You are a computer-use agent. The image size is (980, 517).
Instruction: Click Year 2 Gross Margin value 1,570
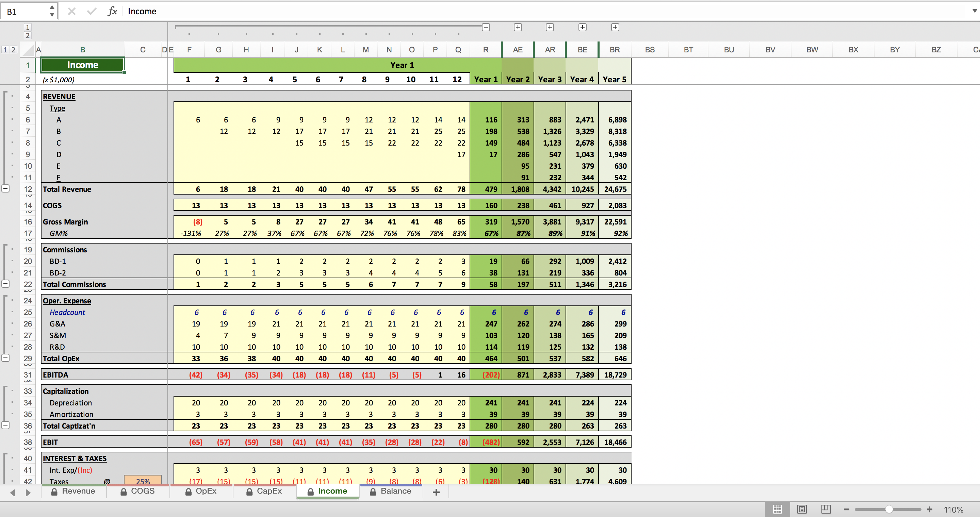pos(518,222)
